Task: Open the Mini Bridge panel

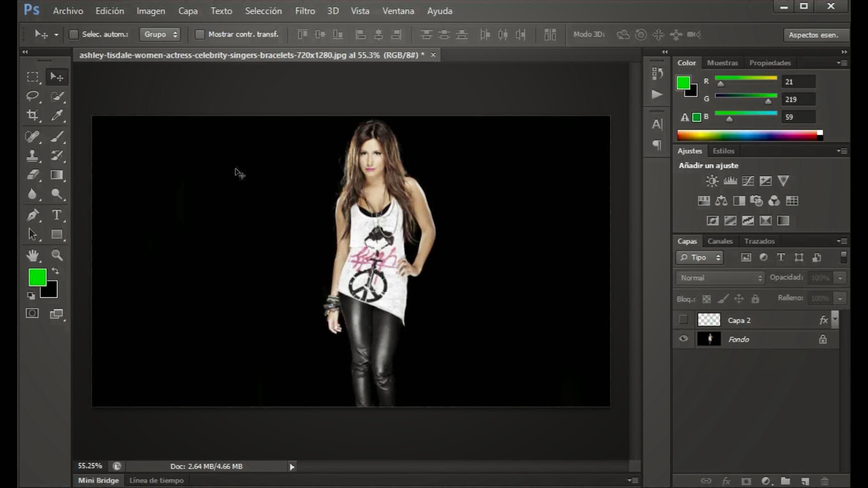Action: tap(98, 480)
